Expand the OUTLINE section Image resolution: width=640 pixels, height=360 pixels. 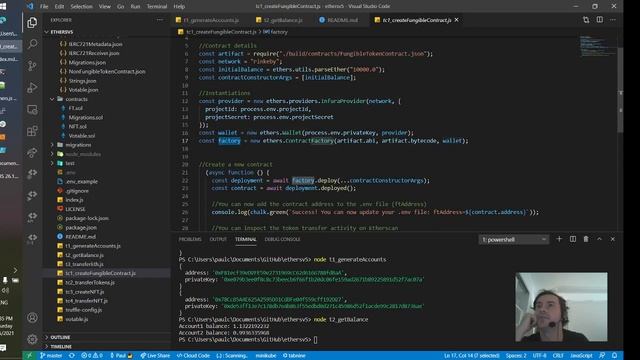[60, 337]
